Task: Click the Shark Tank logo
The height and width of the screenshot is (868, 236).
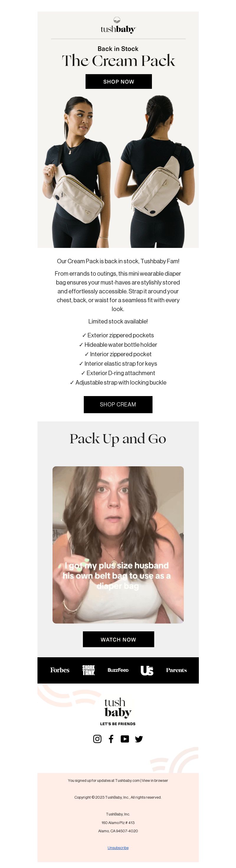Action: pyautogui.click(x=88, y=670)
